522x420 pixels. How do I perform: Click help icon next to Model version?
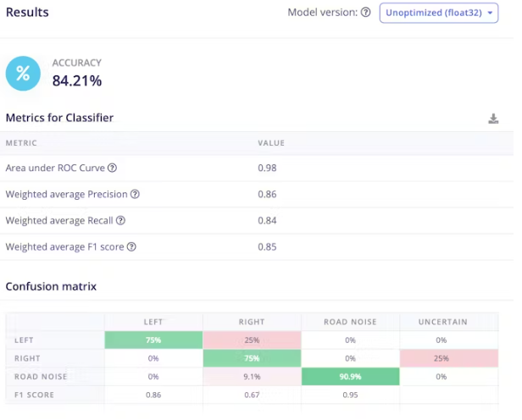pos(365,13)
